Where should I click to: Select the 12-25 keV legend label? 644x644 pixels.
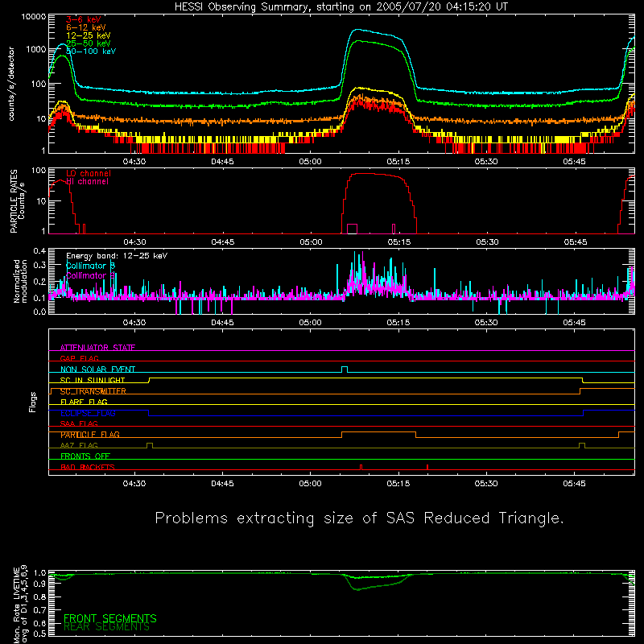pyautogui.click(x=88, y=35)
